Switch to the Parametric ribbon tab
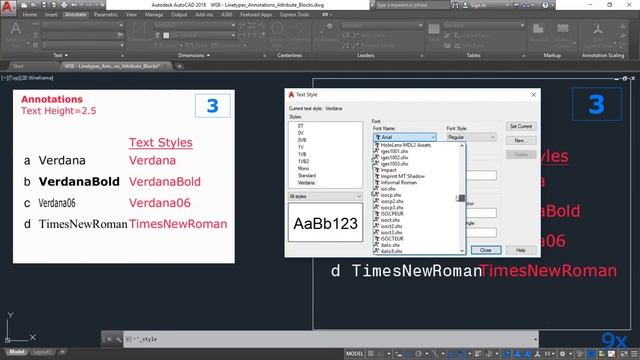Viewport: 640px width, 360px height. point(106,14)
